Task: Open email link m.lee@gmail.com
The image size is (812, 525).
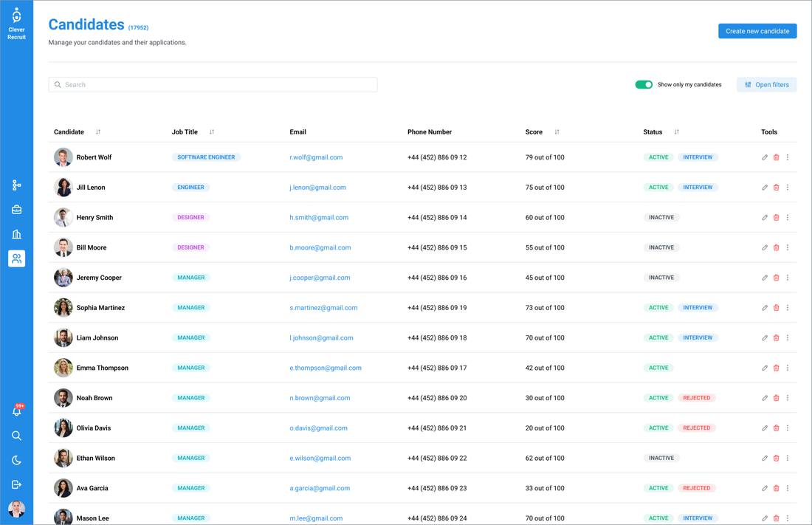Action: [316, 518]
